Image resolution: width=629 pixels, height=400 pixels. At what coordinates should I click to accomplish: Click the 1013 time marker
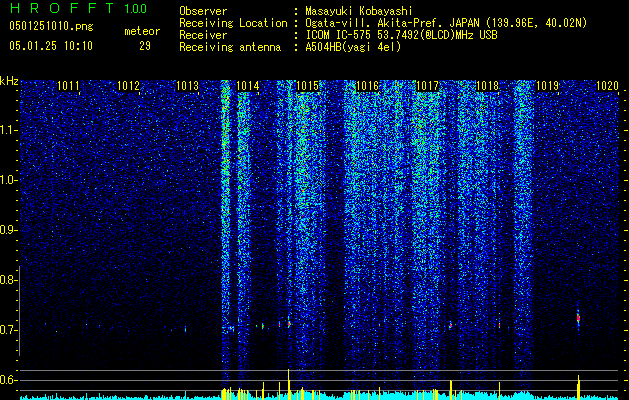click(x=188, y=85)
